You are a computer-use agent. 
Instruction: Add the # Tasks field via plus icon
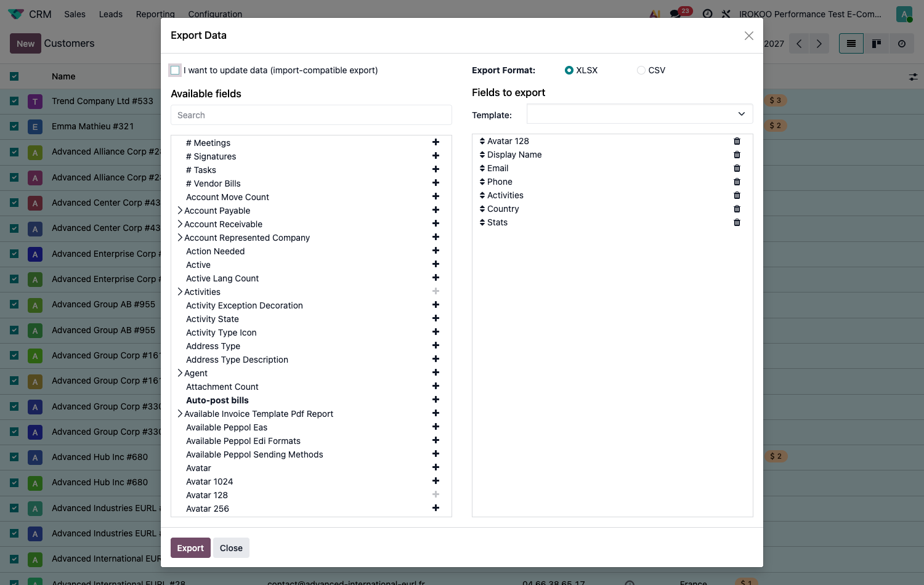436,169
